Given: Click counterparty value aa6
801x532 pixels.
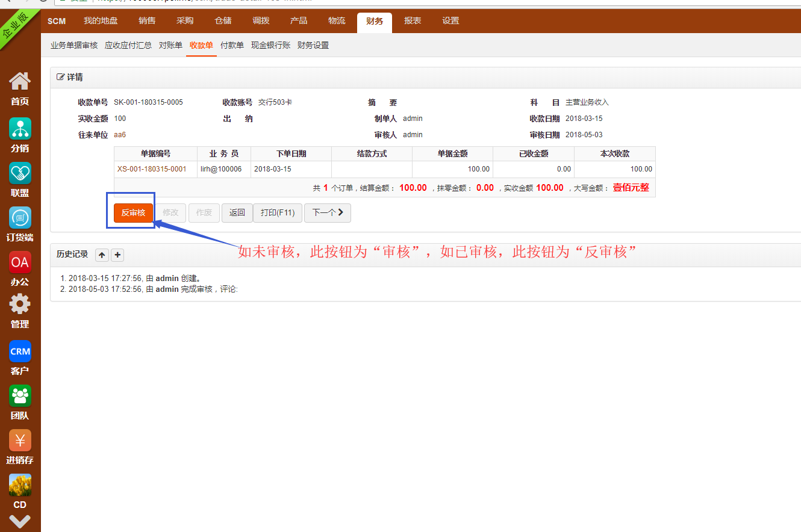Looking at the screenshot, I should coord(120,135).
